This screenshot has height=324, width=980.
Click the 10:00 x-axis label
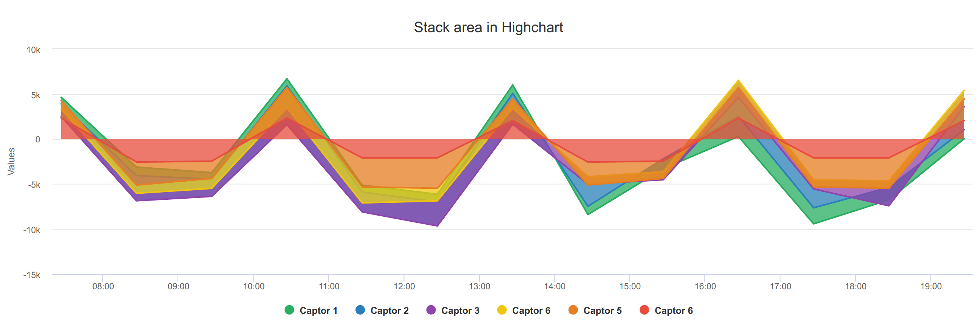click(x=254, y=286)
